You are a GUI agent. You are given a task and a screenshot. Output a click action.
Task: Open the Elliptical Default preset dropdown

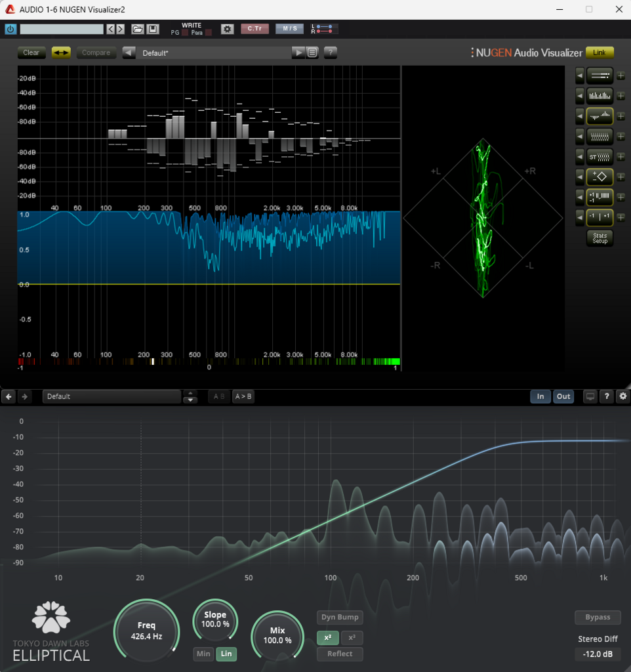tap(112, 396)
